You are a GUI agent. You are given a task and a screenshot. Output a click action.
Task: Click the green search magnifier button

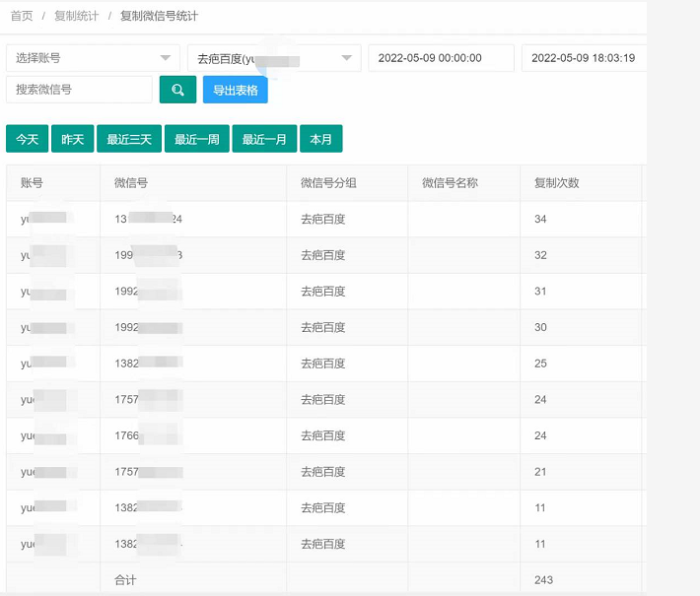pos(177,90)
